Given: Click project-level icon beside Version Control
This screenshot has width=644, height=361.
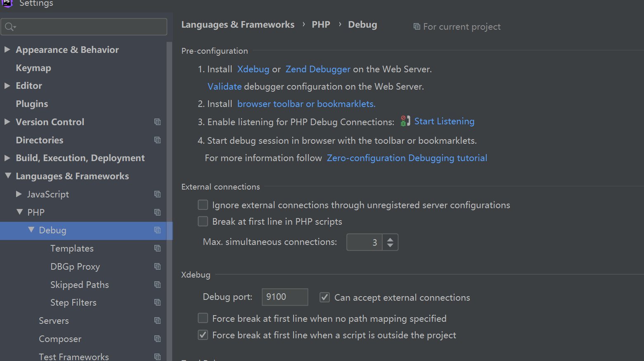Looking at the screenshot, I should coord(157,122).
